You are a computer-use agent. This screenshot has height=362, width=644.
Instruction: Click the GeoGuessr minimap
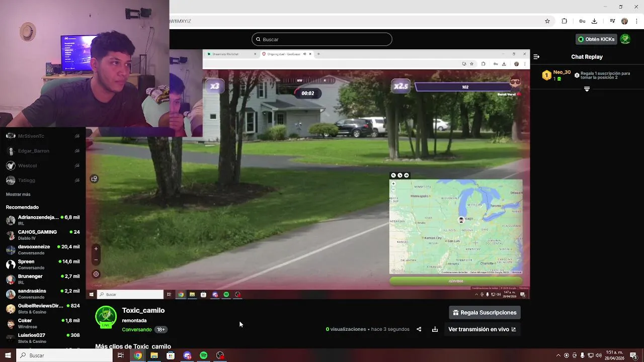click(x=456, y=227)
